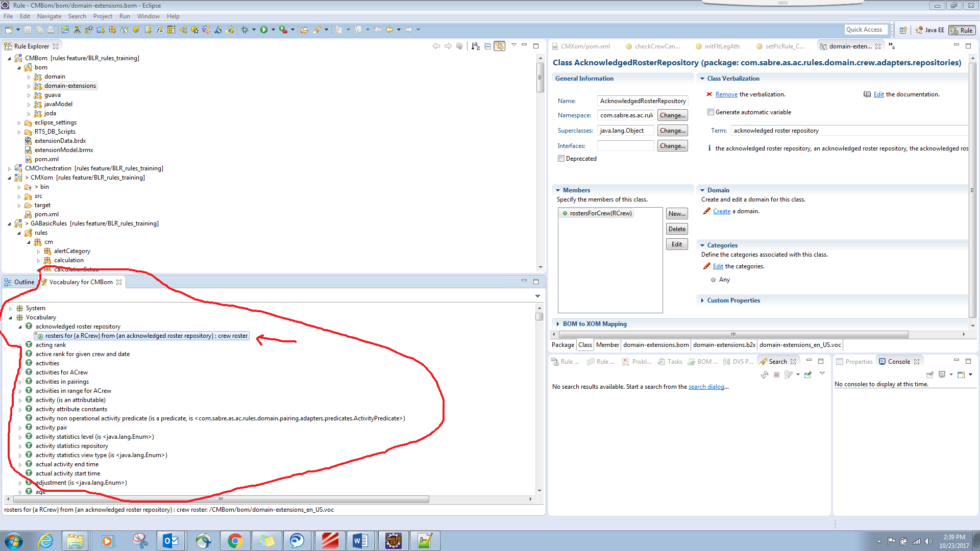Click the Remove the verbalization link
The height and width of the screenshot is (551, 980).
[x=726, y=94]
